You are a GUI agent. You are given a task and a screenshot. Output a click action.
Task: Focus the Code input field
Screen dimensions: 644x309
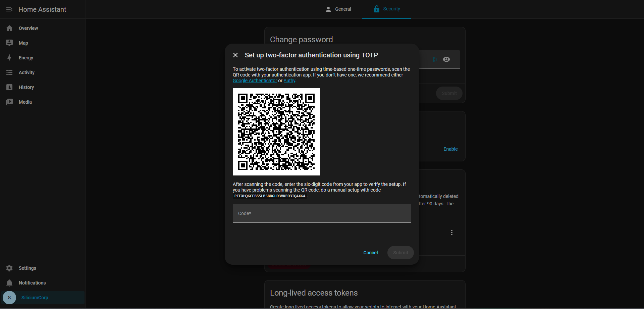click(322, 213)
